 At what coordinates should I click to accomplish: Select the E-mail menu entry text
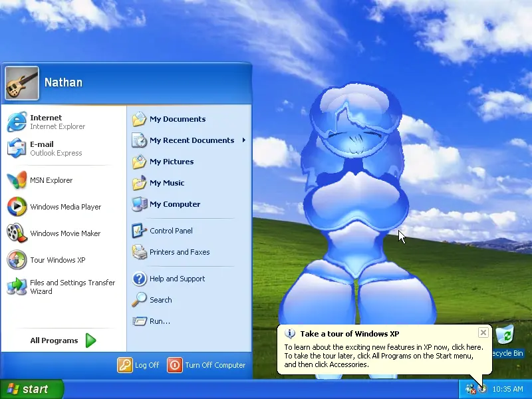point(42,144)
